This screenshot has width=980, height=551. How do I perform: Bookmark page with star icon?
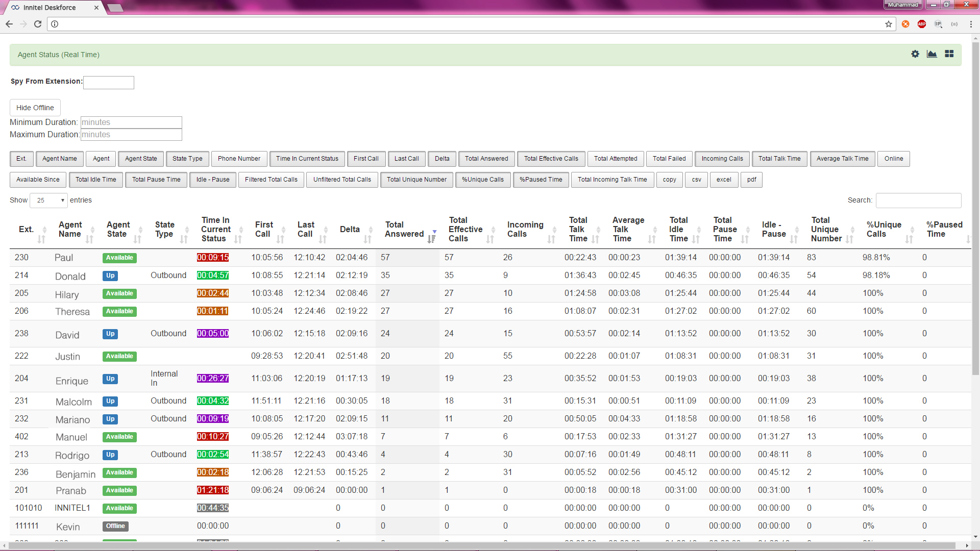[889, 24]
